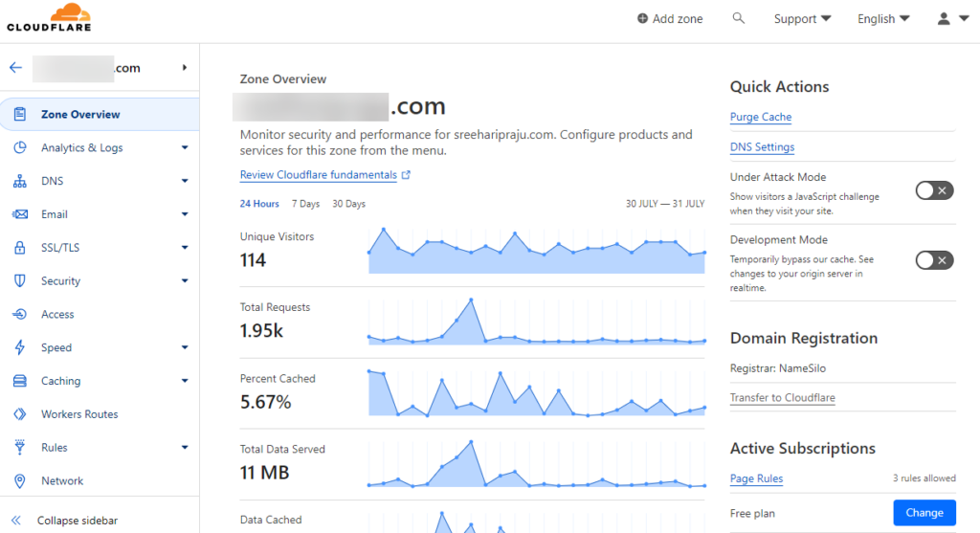Click the Total Data Served chart
Screen dimensions: 980x533
point(537,464)
